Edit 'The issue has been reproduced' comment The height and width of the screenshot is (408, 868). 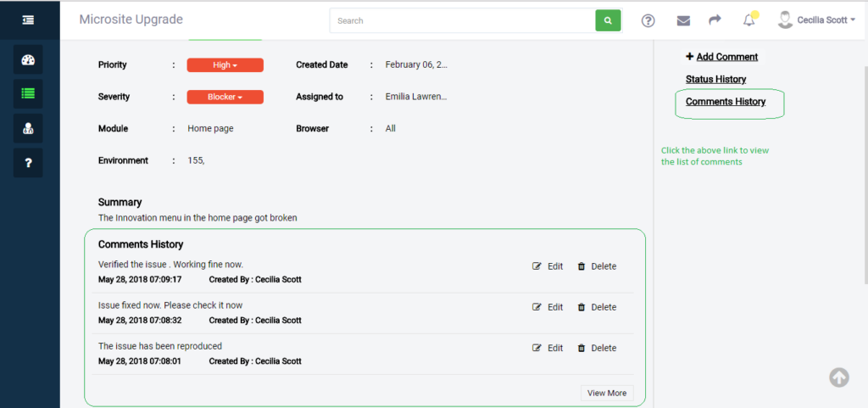click(x=548, y=349)
